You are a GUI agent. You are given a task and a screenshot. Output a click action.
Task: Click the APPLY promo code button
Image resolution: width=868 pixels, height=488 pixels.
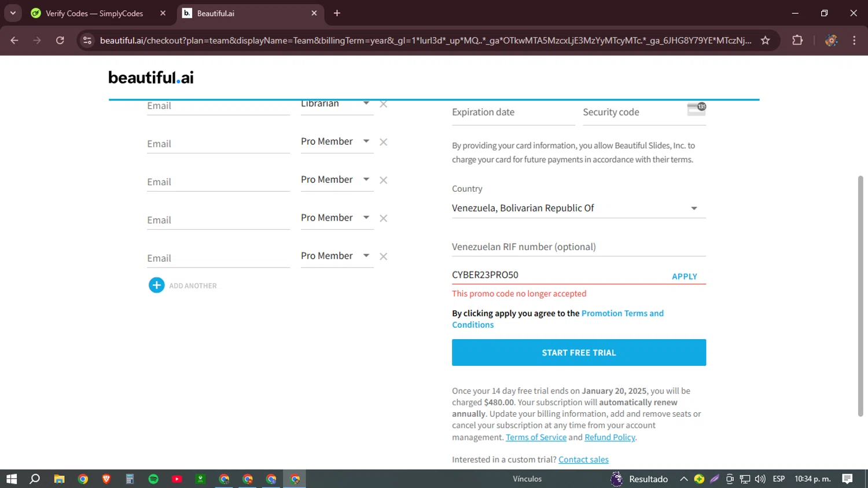[x=685, y=277]
